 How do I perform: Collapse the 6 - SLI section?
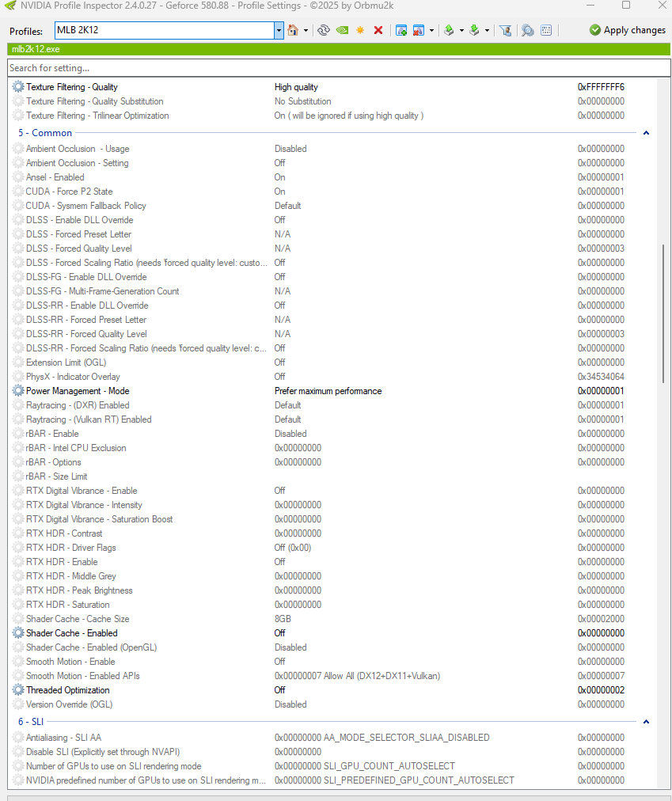(x=646, y=722)
